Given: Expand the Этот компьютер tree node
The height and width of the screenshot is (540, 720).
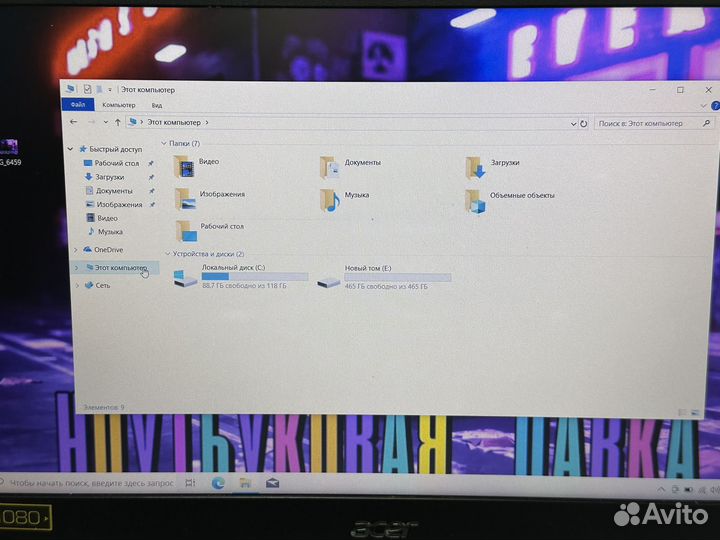Looking at the screenshot, I should [x=76, y=267].
